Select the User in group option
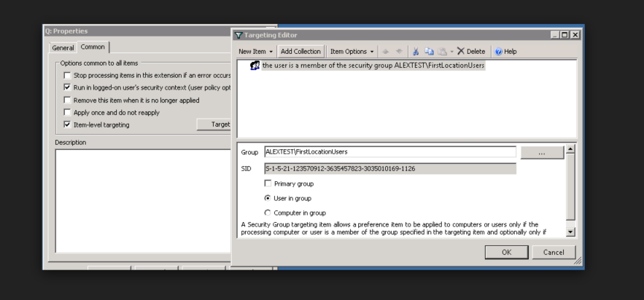The height and width of the screenshot is (300, 644). pyautogui.click(x=268, y=198)
